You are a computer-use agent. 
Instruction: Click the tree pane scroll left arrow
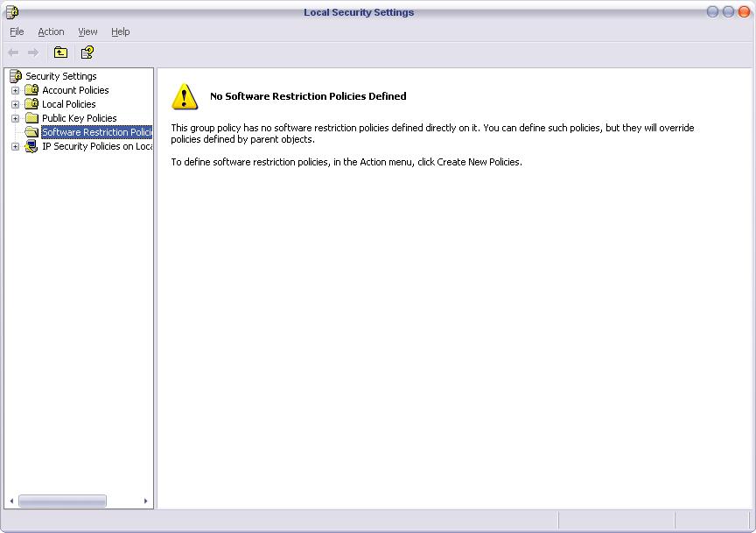point(11,501)
